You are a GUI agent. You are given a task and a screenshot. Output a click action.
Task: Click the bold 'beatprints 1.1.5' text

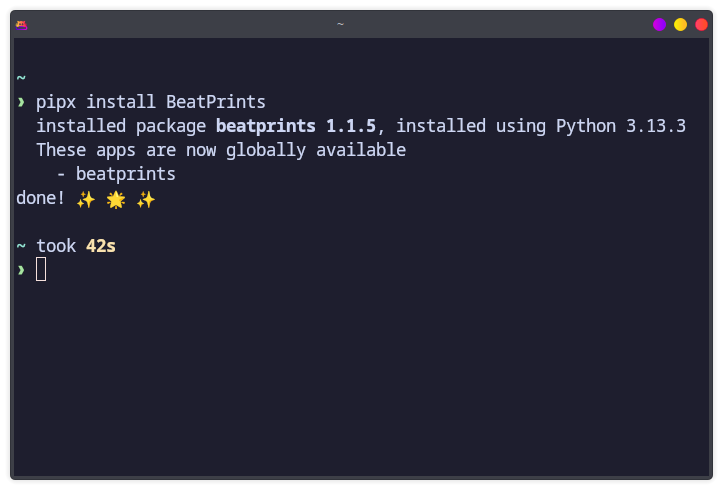[296, 126]
